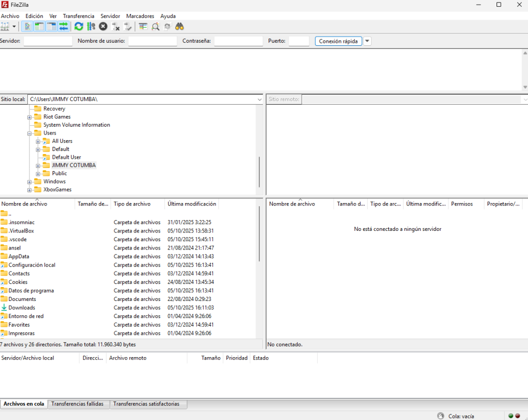
Task: Open the Conexión rápida history dropdown arrow
Action: pos(367,41)
